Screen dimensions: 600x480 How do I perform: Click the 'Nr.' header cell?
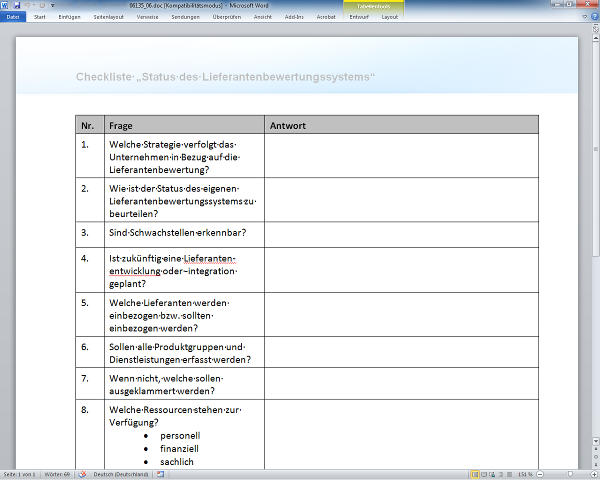(90, 125)
